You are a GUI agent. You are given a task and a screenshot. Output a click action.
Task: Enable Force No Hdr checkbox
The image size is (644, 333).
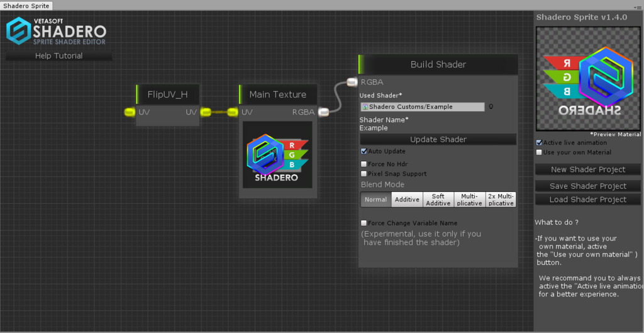pyautogui.click(x=364, y=164)
